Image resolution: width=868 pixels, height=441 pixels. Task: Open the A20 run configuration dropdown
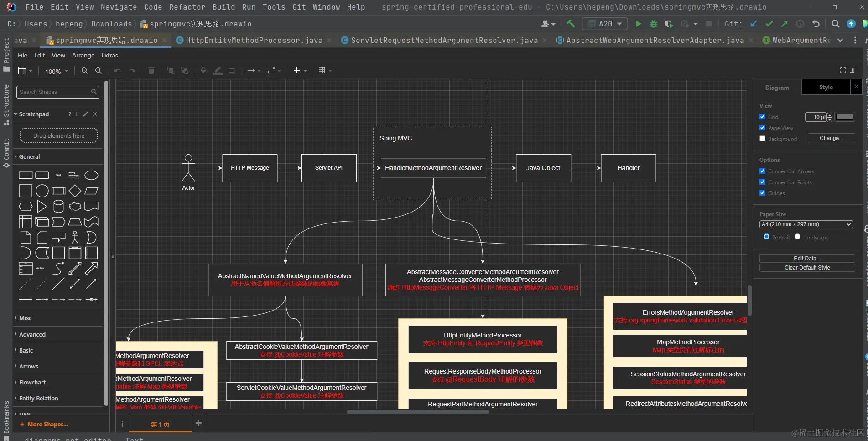pyautogui.click(x=606, y=24)
